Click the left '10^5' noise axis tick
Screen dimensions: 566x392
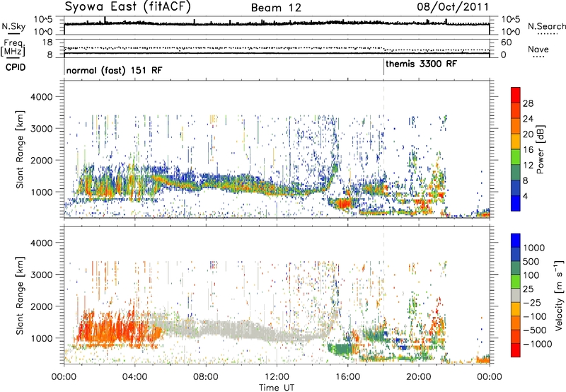(43, 19)
